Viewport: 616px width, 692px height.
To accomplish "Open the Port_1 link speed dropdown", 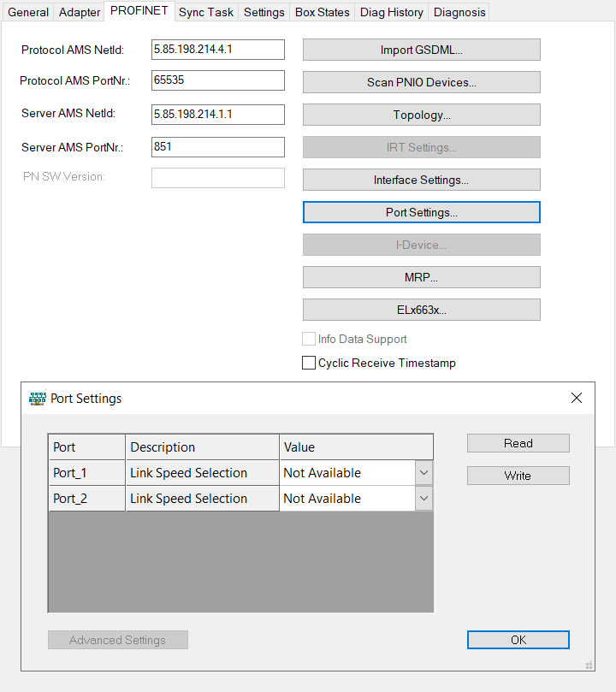I will pos(423,473).
